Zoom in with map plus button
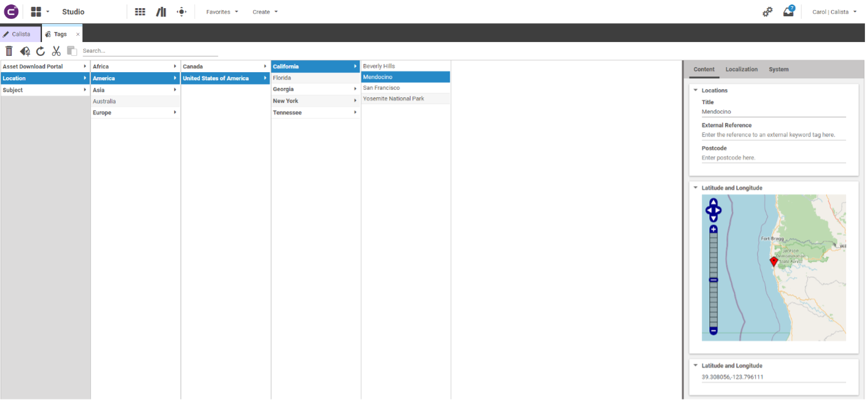This screenshot has width=868, height=402. [713, 230]
